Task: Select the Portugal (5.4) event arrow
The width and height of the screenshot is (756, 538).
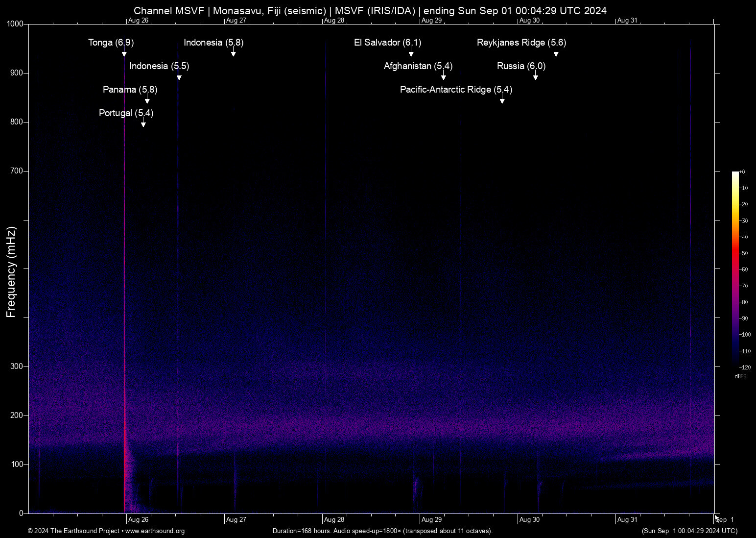Action: 143,123
